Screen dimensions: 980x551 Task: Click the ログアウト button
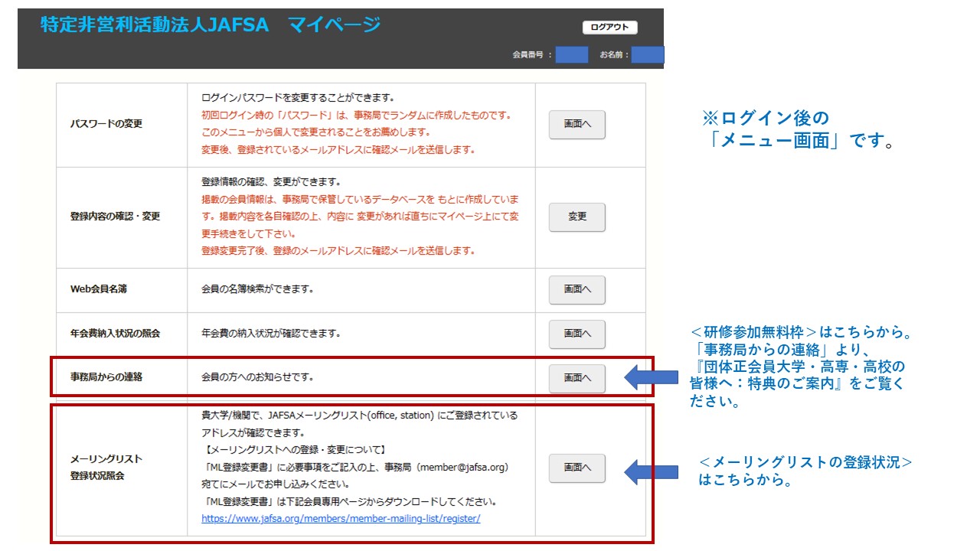[609, 28]
